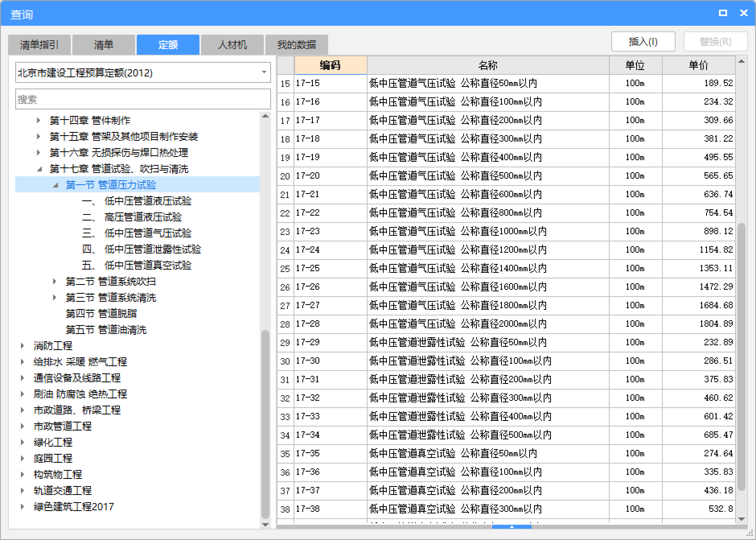The width and height of the screenshot is (756, 540).
Task: Click the 替换(R) button
Action: tap(715, 41)
